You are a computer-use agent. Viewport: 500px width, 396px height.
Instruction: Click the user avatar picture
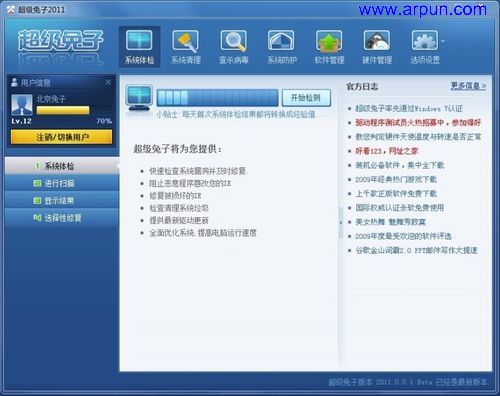(22, 104)
